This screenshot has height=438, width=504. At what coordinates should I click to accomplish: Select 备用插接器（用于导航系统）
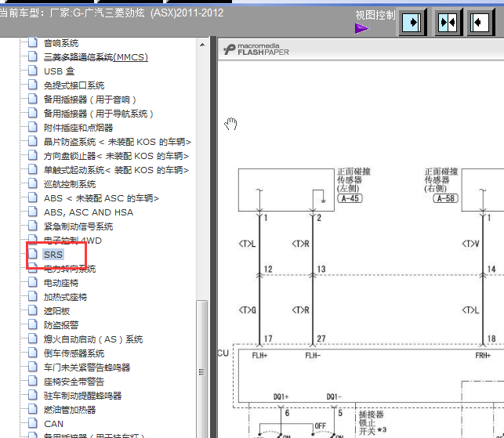tap(98, 114)
